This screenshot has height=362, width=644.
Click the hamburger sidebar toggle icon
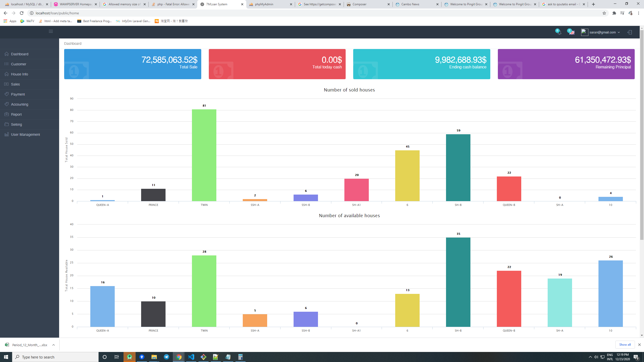(51, 31)
